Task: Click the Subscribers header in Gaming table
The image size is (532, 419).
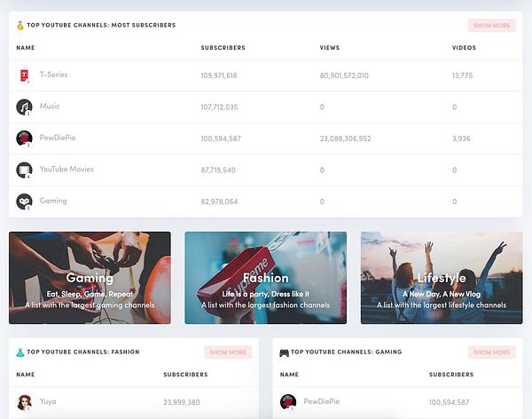Action: click(x=451, y=375)
